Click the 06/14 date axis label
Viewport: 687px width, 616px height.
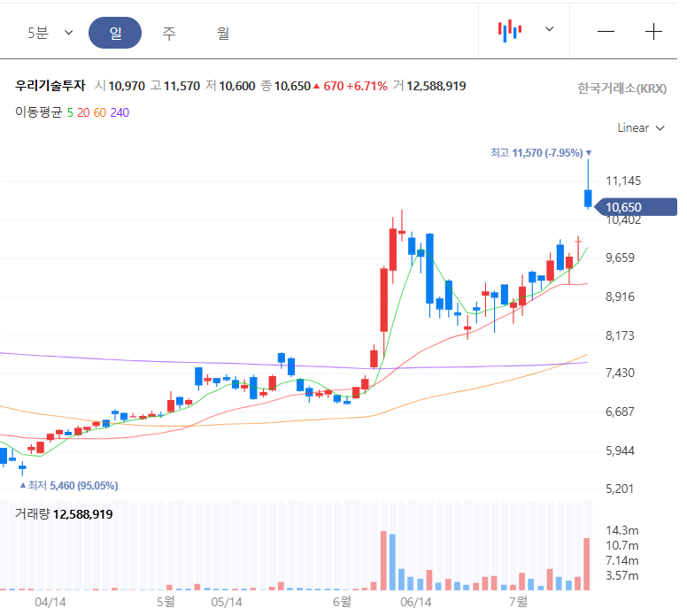coord(416,602)
